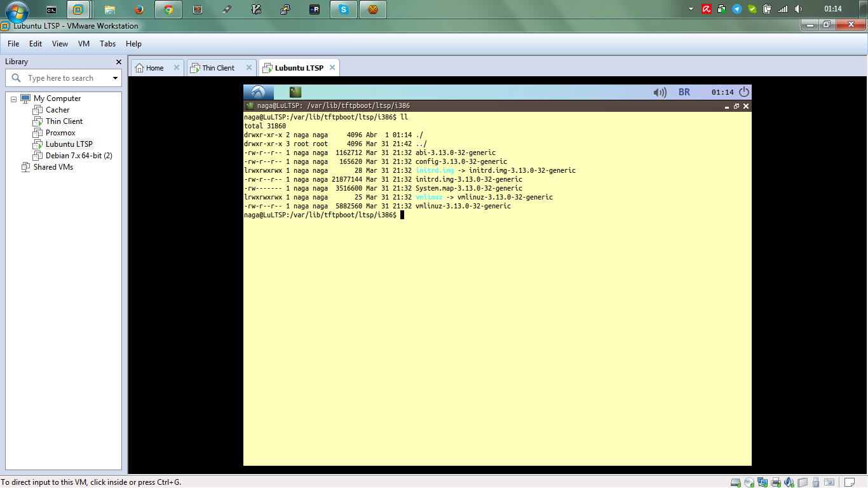Select the Debian 7.x 64-bit VM
Screen dimensions: 868x488
click(x=79, y=156)
